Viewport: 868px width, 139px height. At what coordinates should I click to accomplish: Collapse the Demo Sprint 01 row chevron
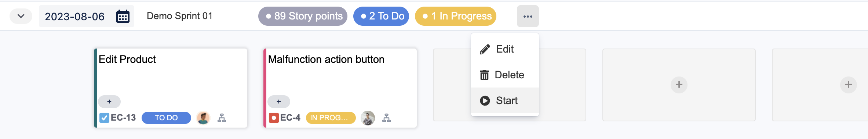pyautogui.click(x=21, y=16)
